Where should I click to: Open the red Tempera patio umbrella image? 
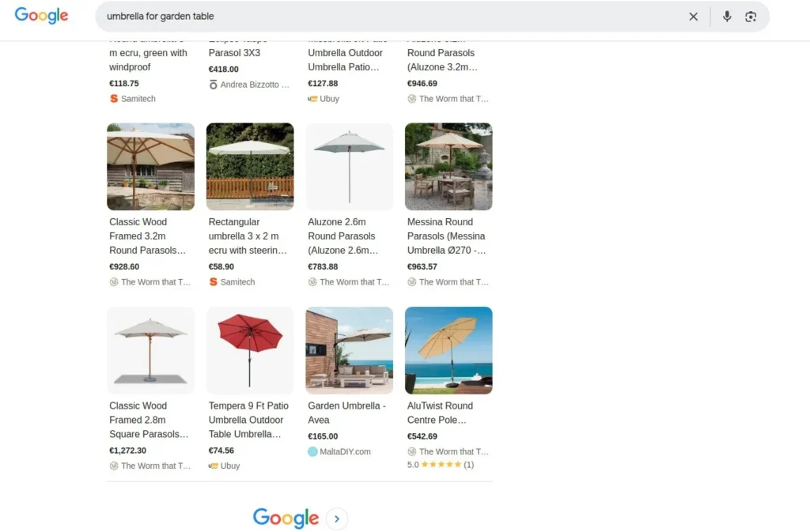pos(250,350)
